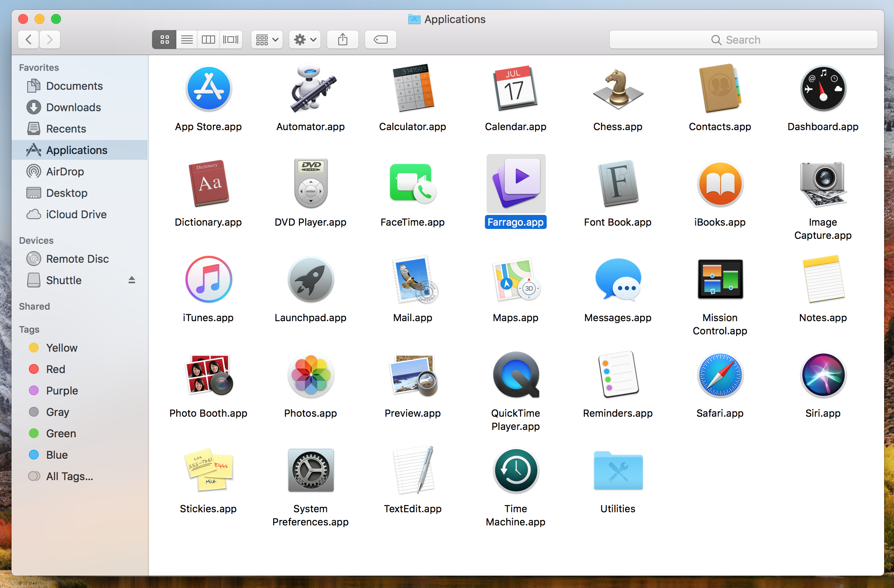This screenshot has width=894, height=588.
Task: Switch to column view
Action: point(208,40)
